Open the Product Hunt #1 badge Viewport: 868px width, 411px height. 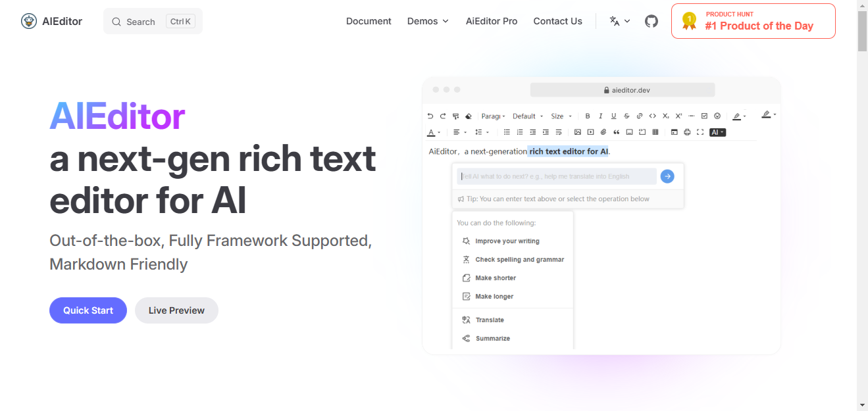[753, 21]
